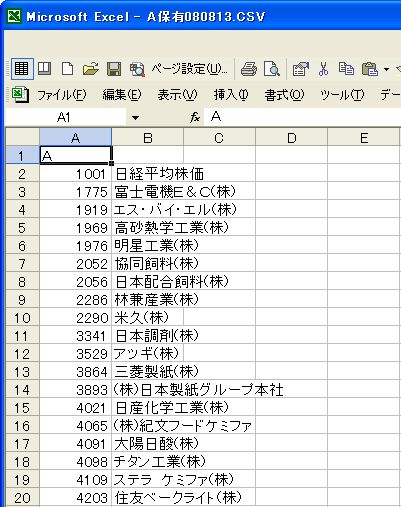The height and width of the screenshot is (507, 401).
Task: Open the ツール menu
Action: coord(342,95)
